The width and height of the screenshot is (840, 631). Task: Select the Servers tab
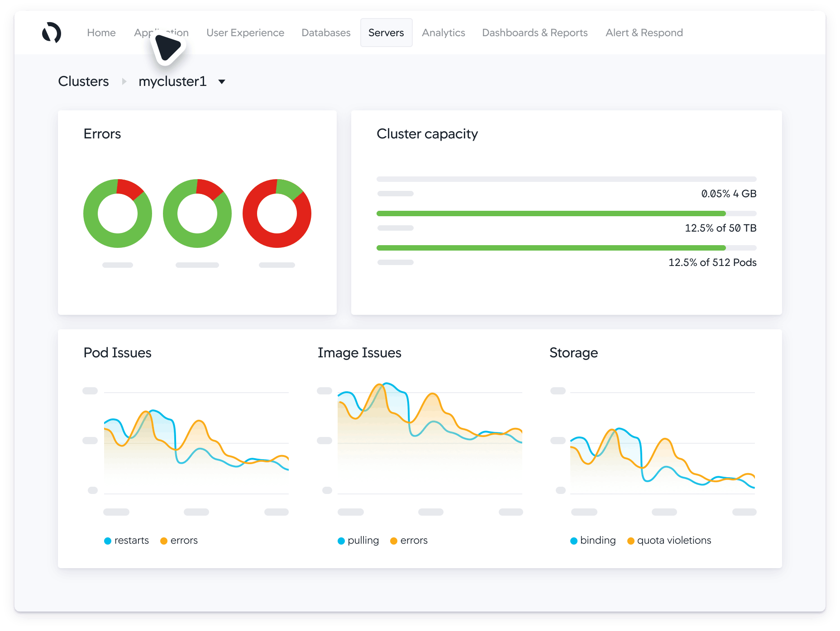[x=386, y=33]
